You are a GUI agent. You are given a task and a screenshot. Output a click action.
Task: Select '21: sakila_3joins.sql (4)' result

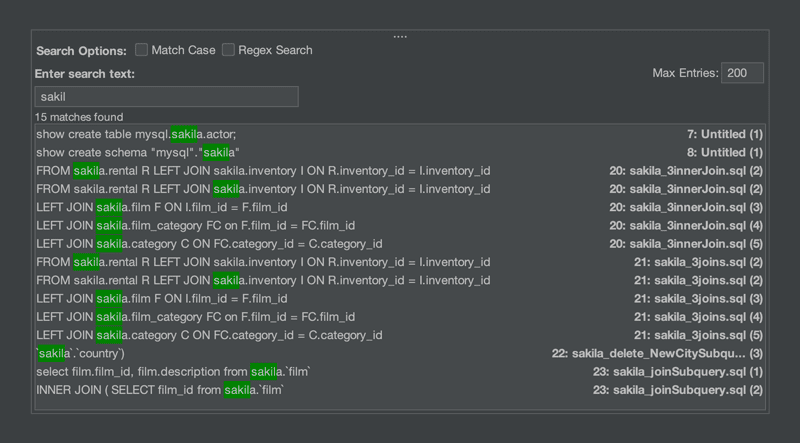[698, 317]
